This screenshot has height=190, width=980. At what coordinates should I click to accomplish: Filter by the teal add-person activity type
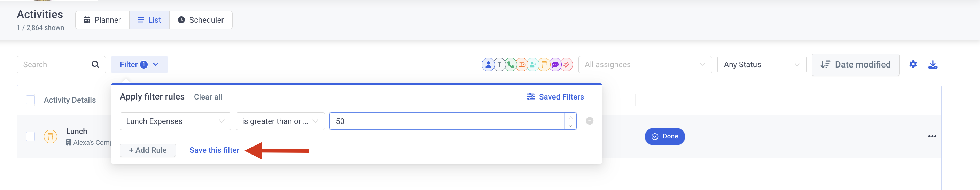tap(533, 65)
